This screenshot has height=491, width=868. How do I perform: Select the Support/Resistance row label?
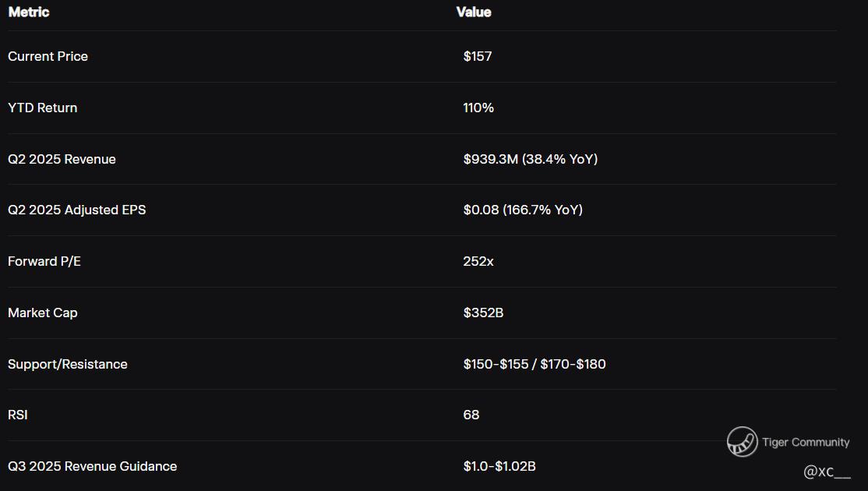click(x=68, y=364)
